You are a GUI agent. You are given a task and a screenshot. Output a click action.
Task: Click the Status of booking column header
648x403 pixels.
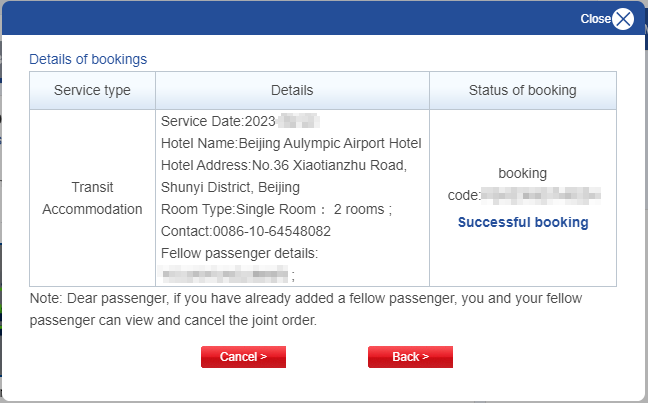[523, 91]
